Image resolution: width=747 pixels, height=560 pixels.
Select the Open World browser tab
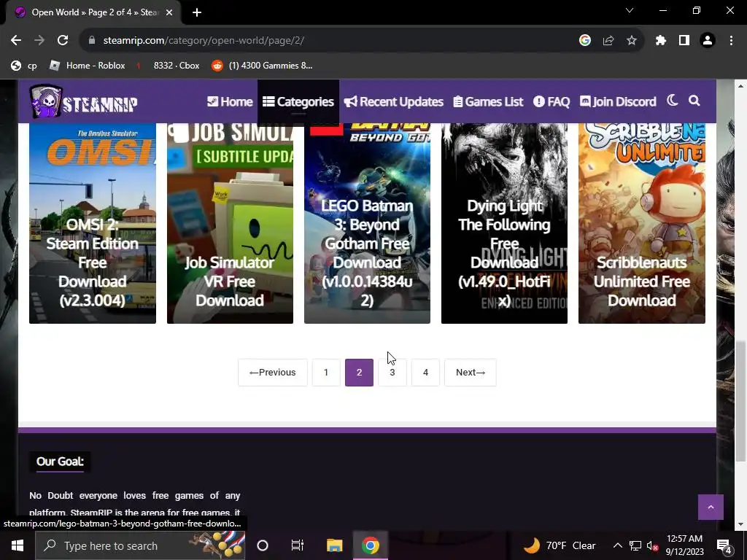(93, 12)
